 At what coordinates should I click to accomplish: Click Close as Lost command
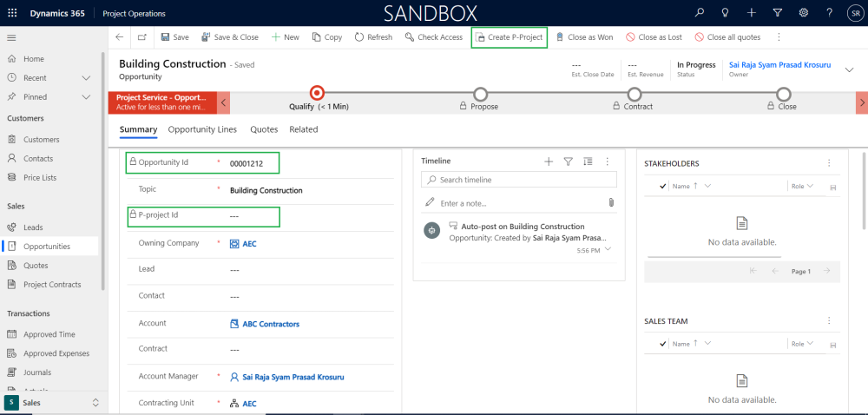pyautogui.click(x=654, y=37)
